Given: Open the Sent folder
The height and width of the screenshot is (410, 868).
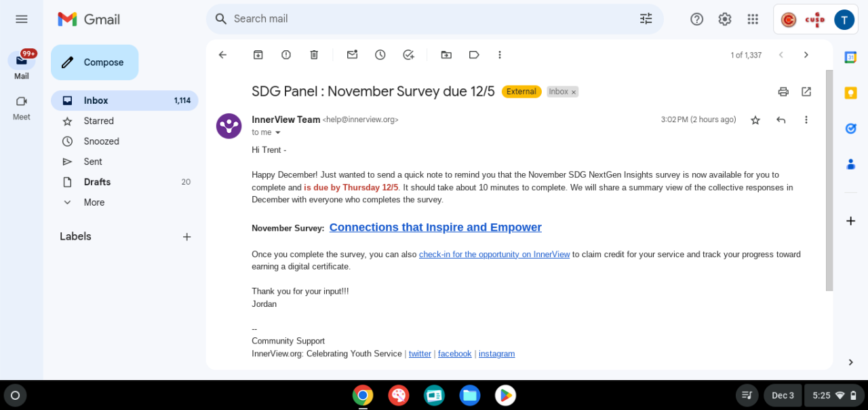Looking at the screenshot, I should pyautogui.click(x=93, y=162).
